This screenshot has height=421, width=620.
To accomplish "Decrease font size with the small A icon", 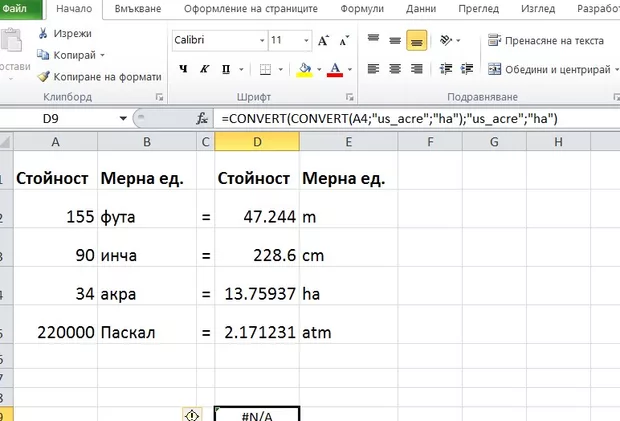I will (344, 40).
